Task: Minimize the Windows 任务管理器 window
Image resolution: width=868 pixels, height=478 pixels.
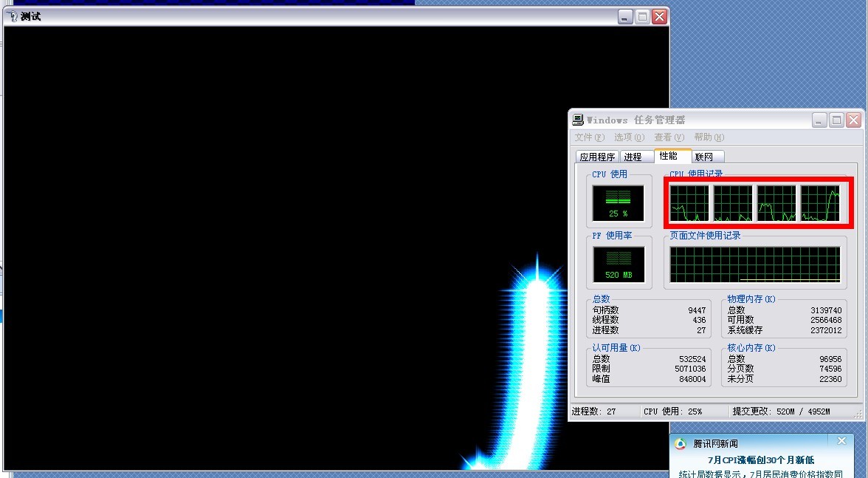Action: [x=819, y=120]
